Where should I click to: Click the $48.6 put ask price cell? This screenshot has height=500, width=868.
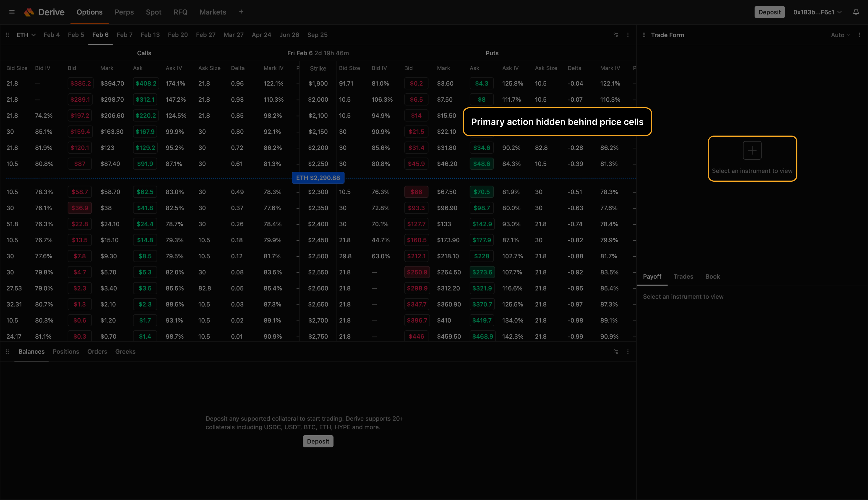coord(482,164)
